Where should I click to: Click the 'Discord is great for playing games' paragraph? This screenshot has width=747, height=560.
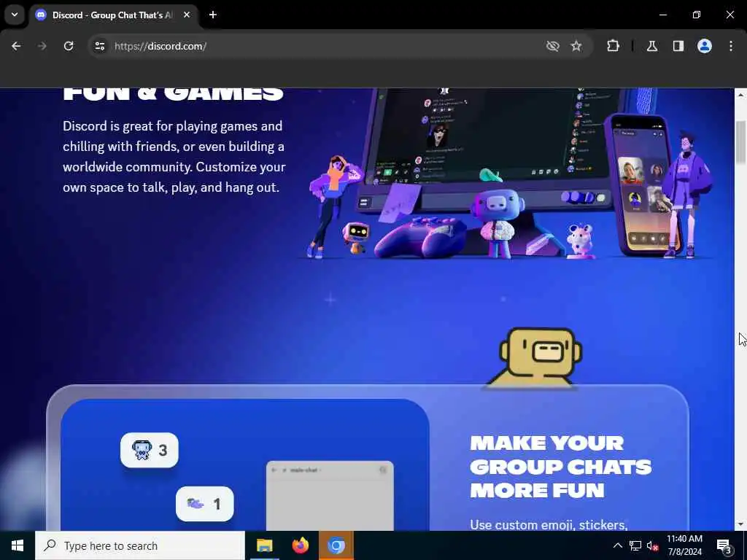pyautogui.click(x=174, y=157)
